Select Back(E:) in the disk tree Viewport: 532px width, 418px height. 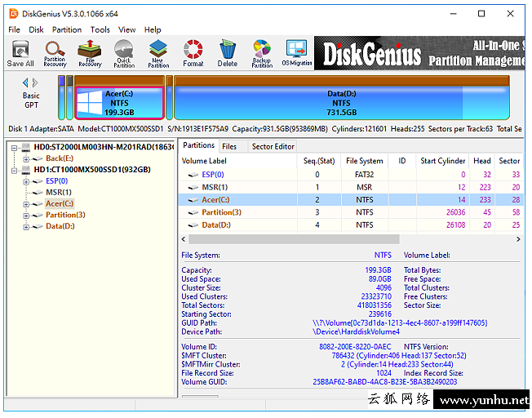(x=60, y=158)
